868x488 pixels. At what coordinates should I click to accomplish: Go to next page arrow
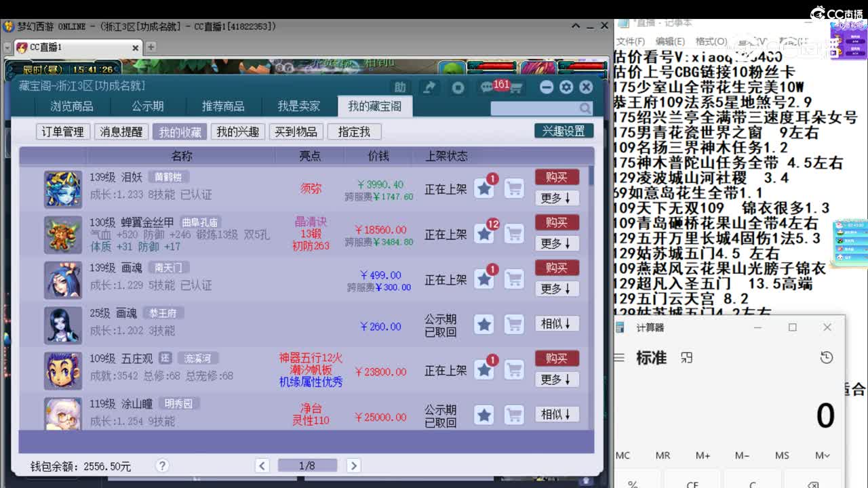point(353,466)
